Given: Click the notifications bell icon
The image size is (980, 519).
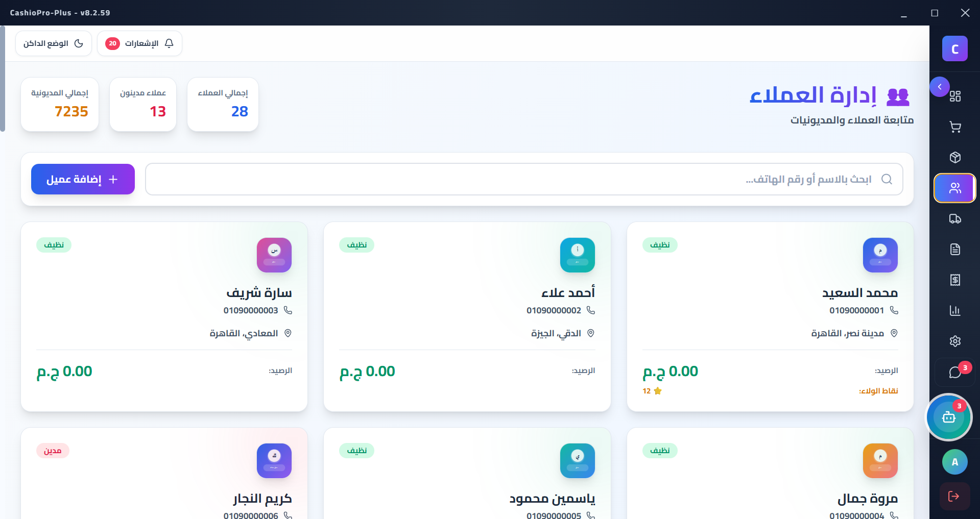Looking at the screenshot, I should [169, 43].
